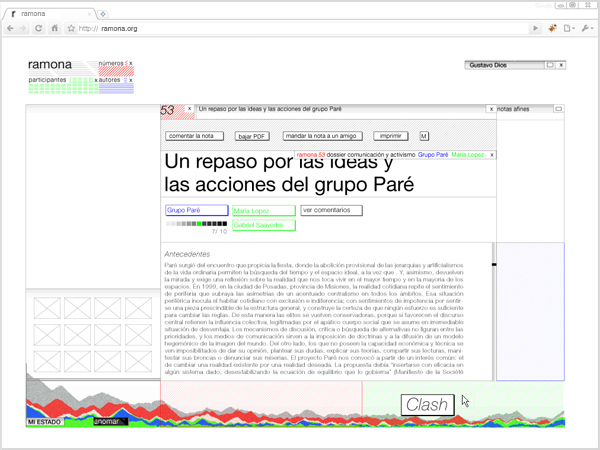Close the participantes panel with its x
The width and height of the screenshot is (600, 450).
point(96,80)
